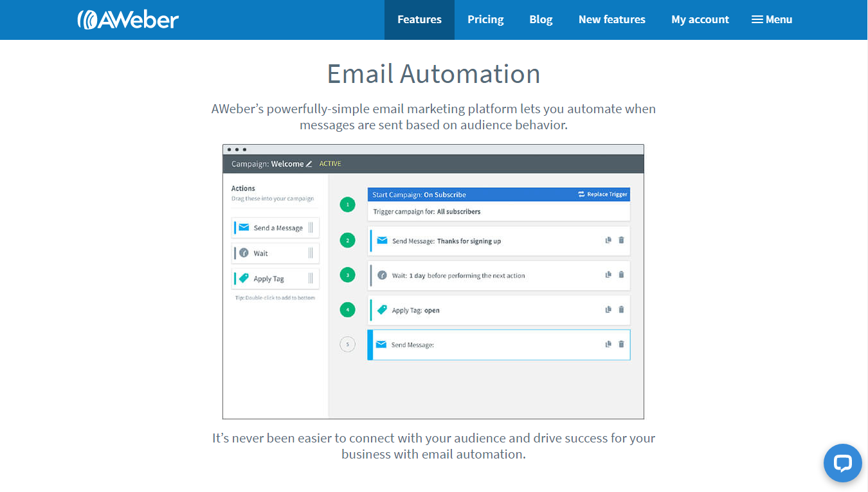The image size is (868, 492).
Task: Open the AWeber logo home link
Action: click(128, 19)
